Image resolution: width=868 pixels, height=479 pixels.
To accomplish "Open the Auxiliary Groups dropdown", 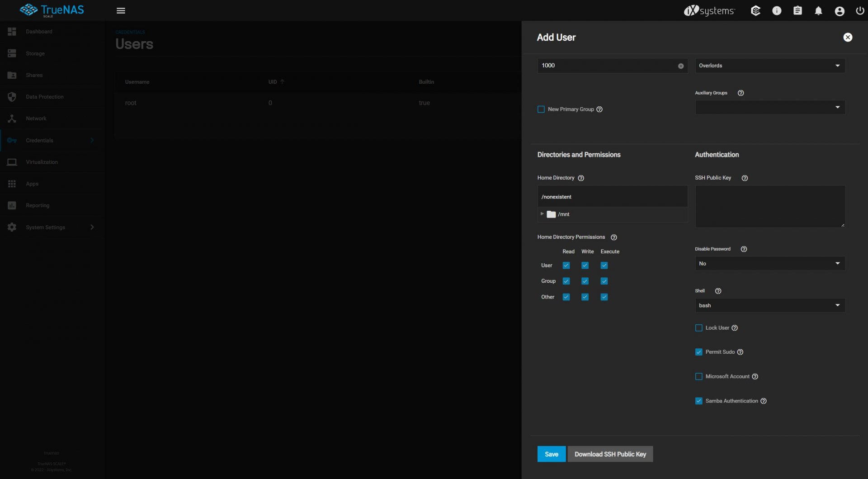I will 769,108.
